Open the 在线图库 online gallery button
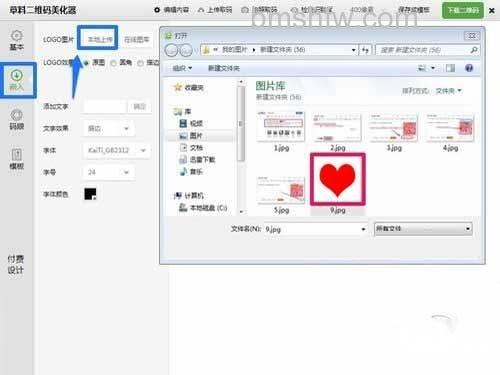 [136, 39]
